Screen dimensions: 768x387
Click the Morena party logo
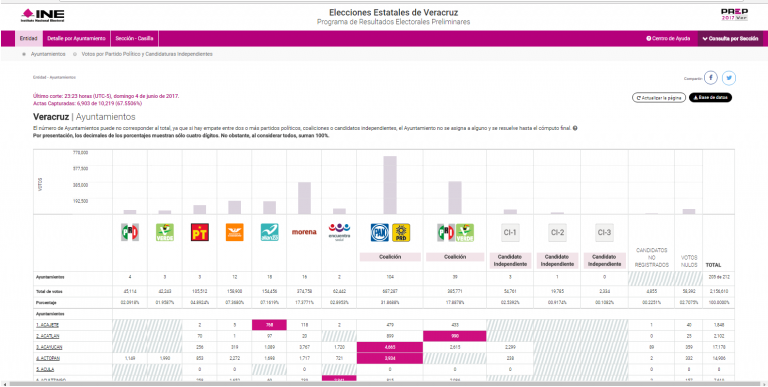coord(304,232)
